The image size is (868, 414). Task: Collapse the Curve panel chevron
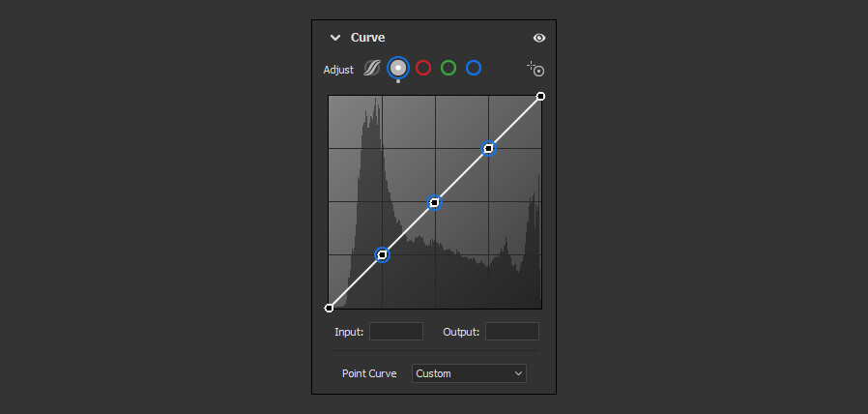click(x=334, y=38)
